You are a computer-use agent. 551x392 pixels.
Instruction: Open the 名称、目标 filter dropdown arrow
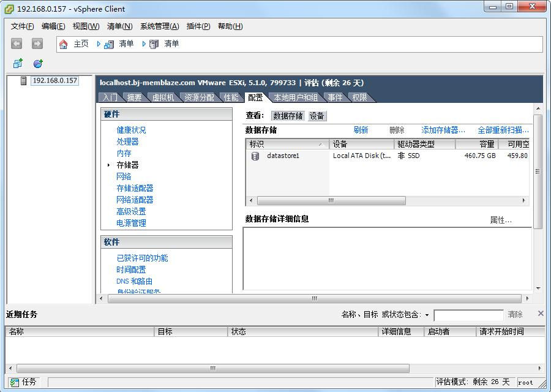pos(427,315)
